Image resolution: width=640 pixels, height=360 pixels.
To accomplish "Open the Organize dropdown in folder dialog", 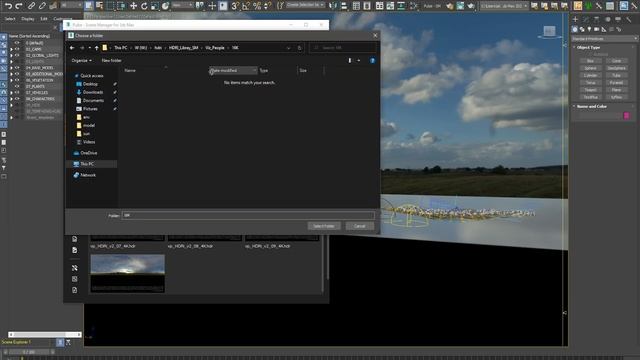I will [81, 60].
